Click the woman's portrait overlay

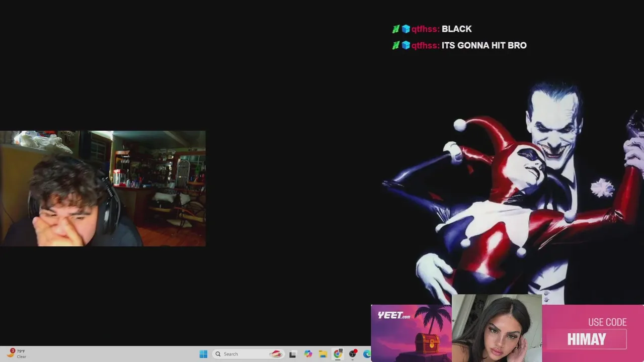tap(497, 328)
